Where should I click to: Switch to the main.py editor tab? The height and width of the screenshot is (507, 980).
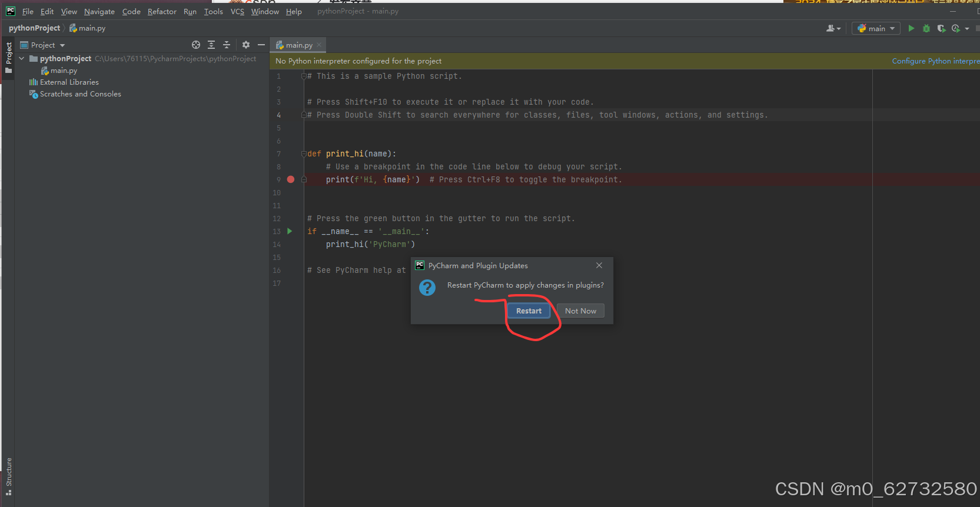[x=299, y=45]
